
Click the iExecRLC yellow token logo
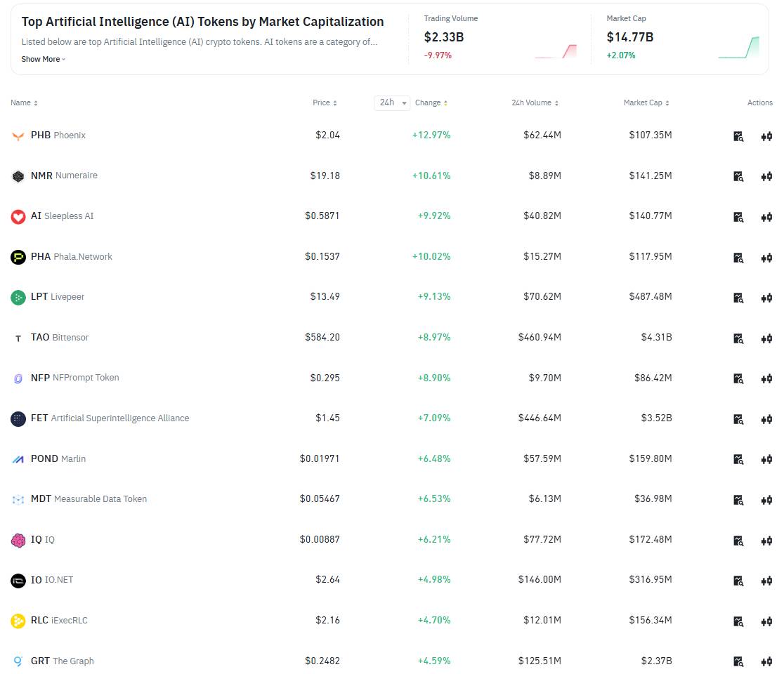click(x=18, y=621)
